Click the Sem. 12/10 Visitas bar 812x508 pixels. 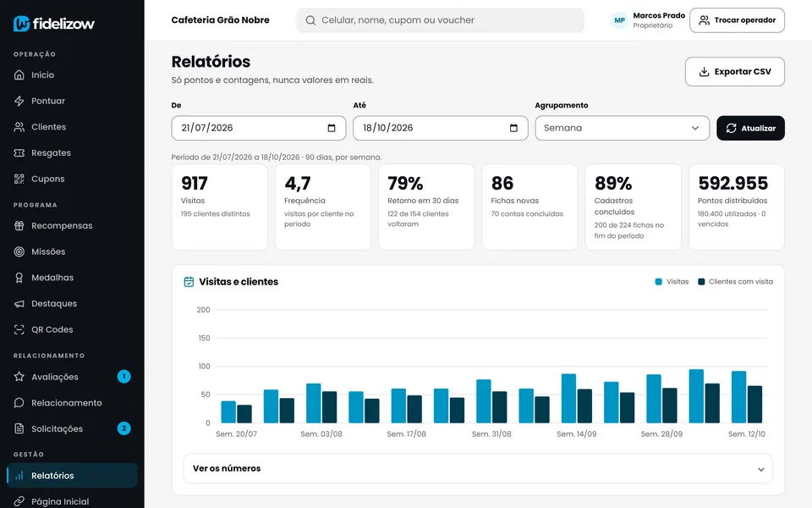coord(738,396)
